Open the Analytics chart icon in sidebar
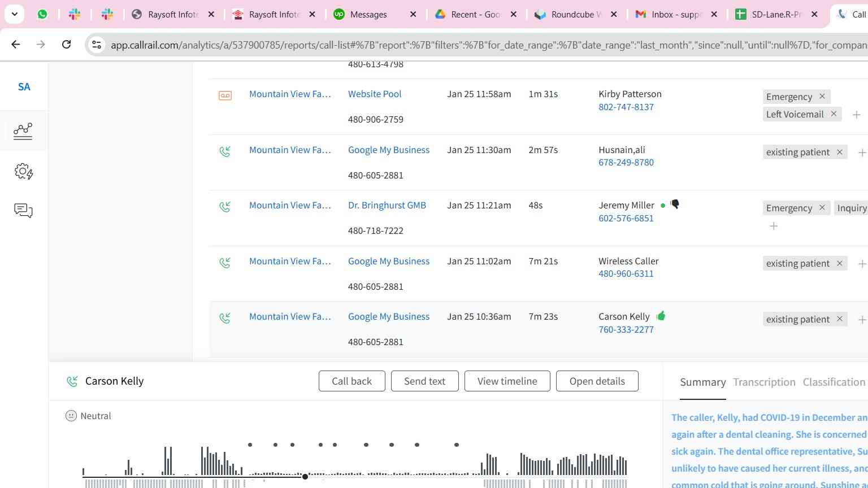This screenshot has height=488, width=868. tap(23, 131)
